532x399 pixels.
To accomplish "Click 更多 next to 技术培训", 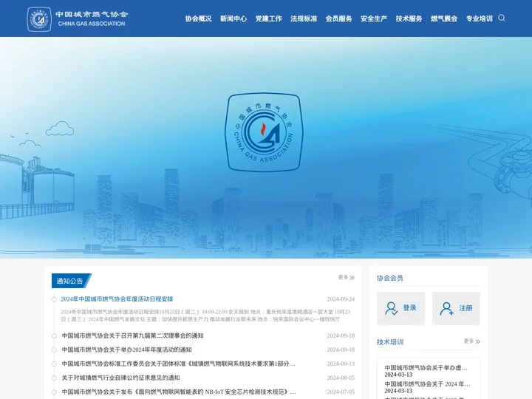I will coord(472,341).
